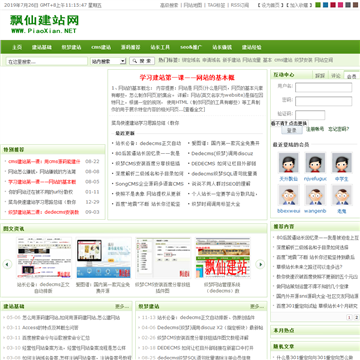Open the 网站地图 top link
Image resolution: width=360 pixels, height=360 pixels.
(193, 5)
